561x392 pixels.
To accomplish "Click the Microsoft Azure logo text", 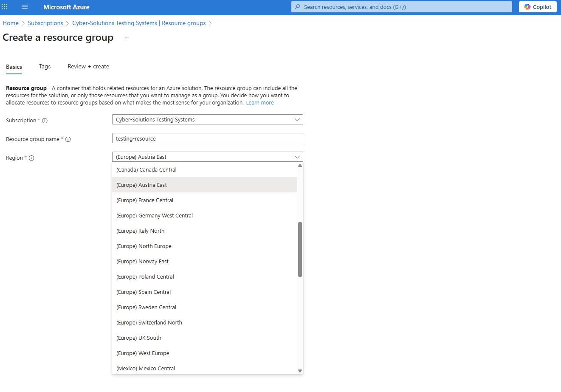I will coord(66,7).
